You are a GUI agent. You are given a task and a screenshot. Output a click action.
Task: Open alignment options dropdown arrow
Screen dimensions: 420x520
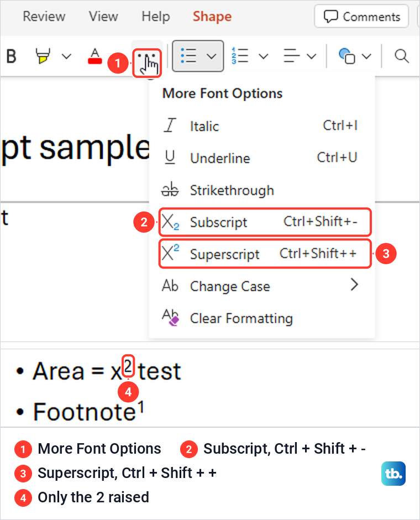[x=311, y=56]
